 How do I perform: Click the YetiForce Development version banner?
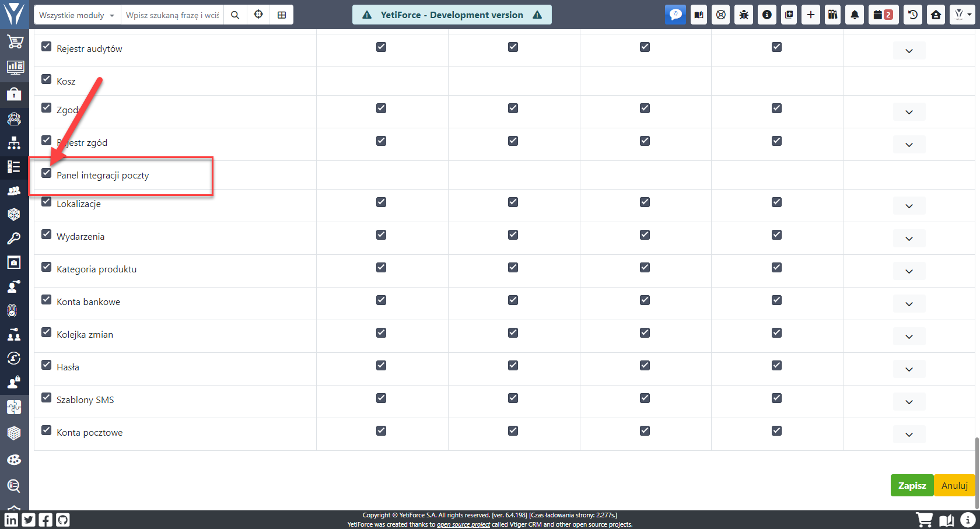tap(452, 15)
